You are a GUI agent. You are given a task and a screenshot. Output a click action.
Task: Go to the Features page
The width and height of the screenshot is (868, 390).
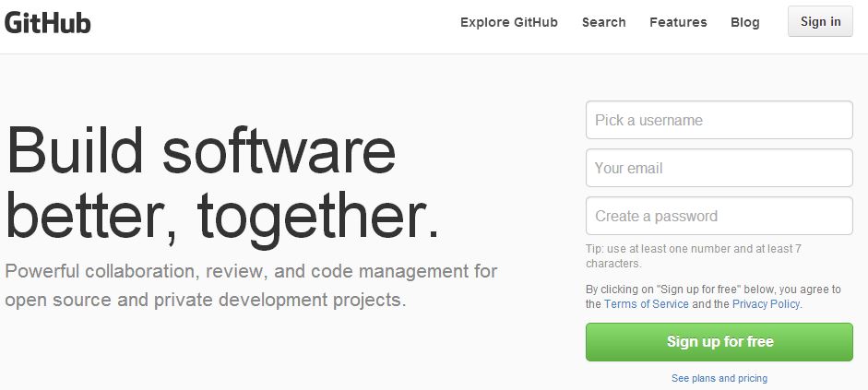coord(678,22)
